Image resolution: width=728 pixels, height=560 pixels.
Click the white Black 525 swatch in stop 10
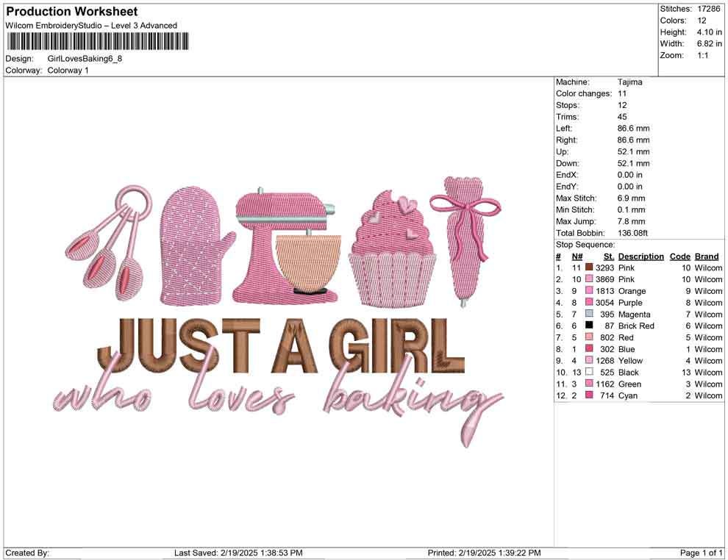pyautogui.click(x=588, y=372)
